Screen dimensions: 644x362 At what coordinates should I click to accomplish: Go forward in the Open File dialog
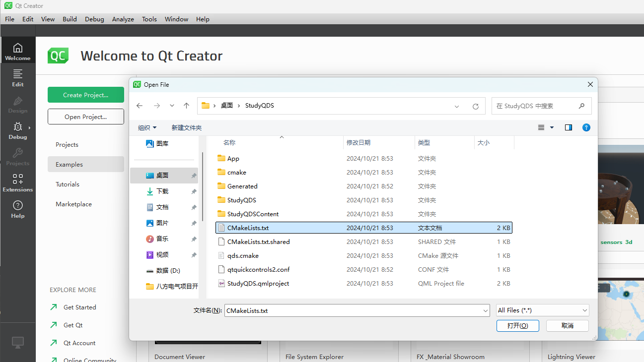pos(157,106)
